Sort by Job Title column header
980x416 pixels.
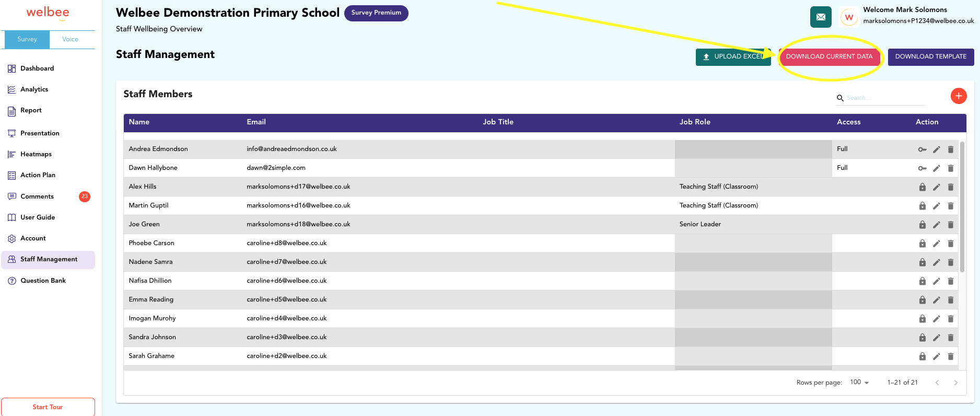click(x=498, y=122)
